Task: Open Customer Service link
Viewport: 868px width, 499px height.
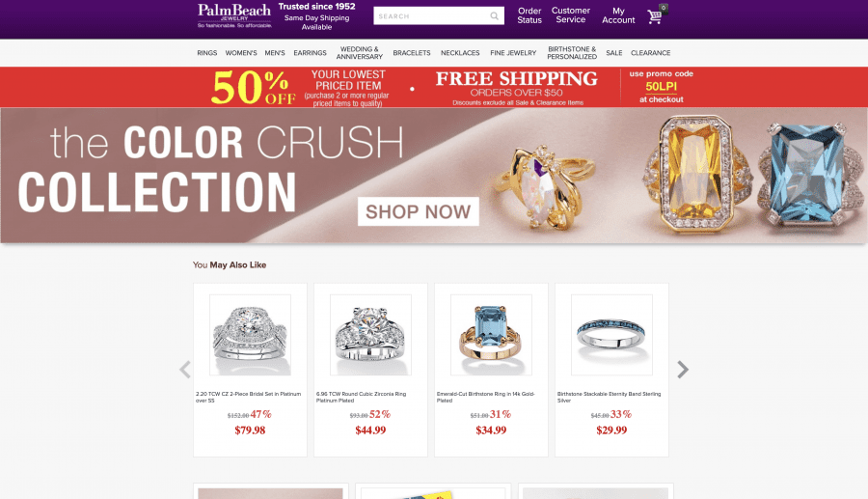Action: pos(571,14)
